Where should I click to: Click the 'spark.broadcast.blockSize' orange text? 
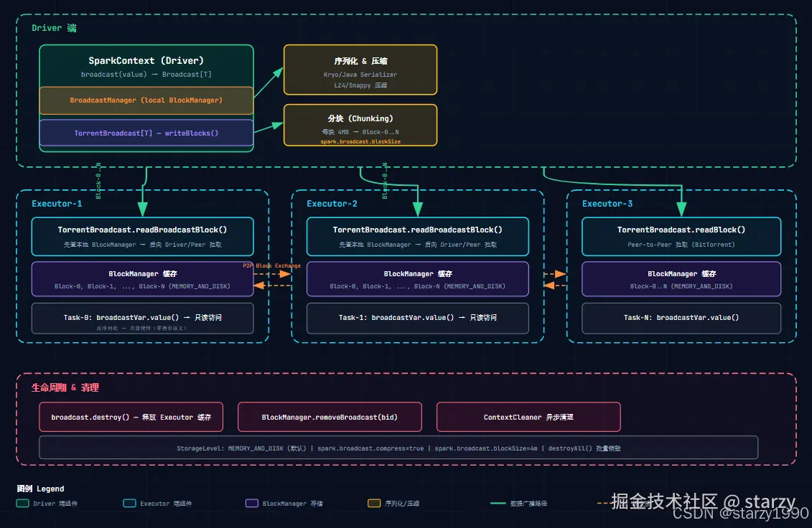pyautogui.click(x=360, y=142)
